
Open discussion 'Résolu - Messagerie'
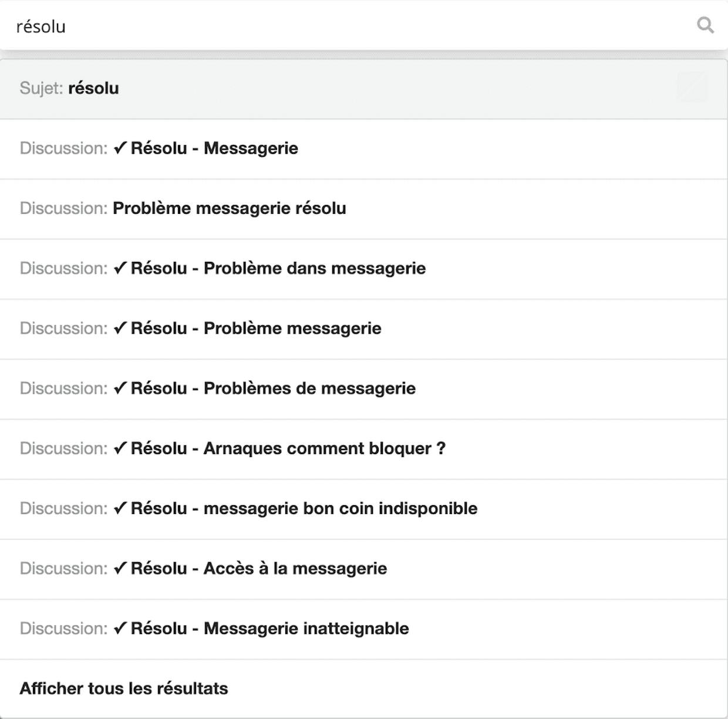(364, 149)
